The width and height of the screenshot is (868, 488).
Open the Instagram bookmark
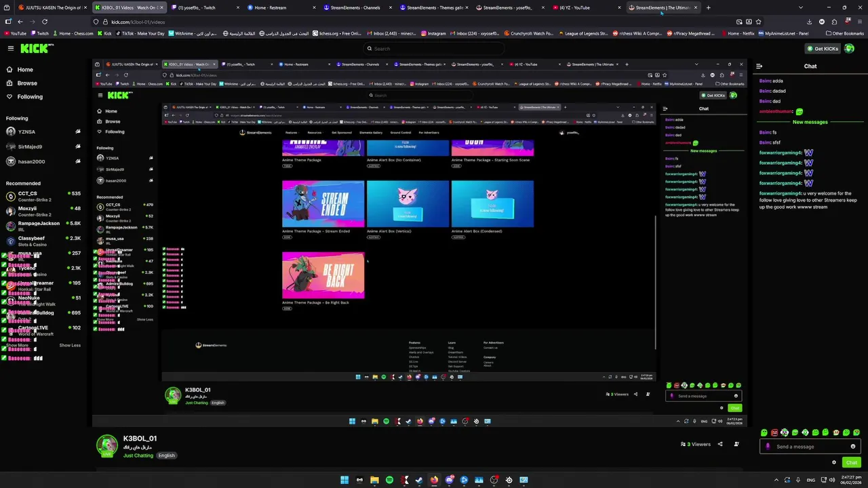tap(433, 33)
